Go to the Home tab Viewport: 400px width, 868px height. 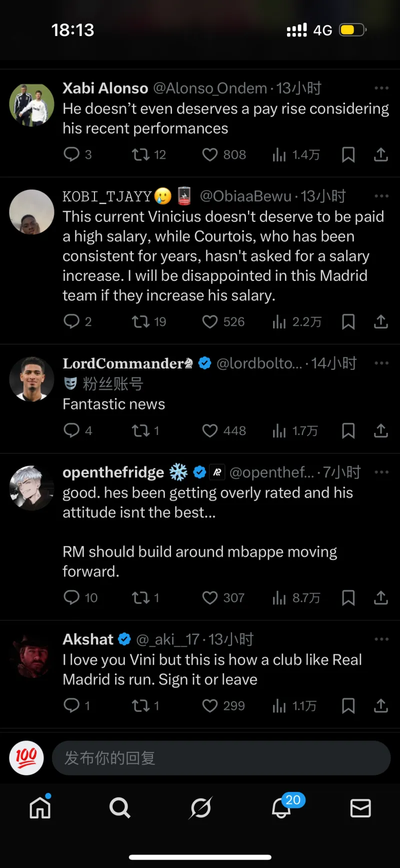[40, 807]
